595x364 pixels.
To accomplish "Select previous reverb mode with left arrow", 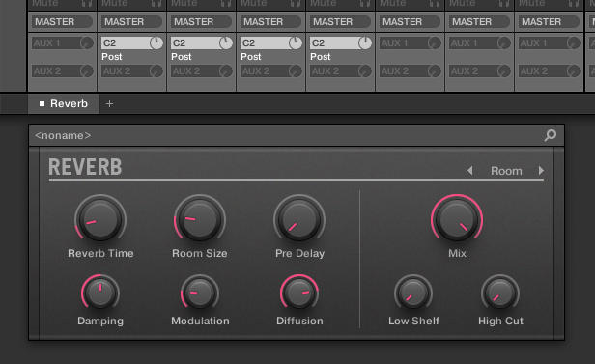I will 469,171.
